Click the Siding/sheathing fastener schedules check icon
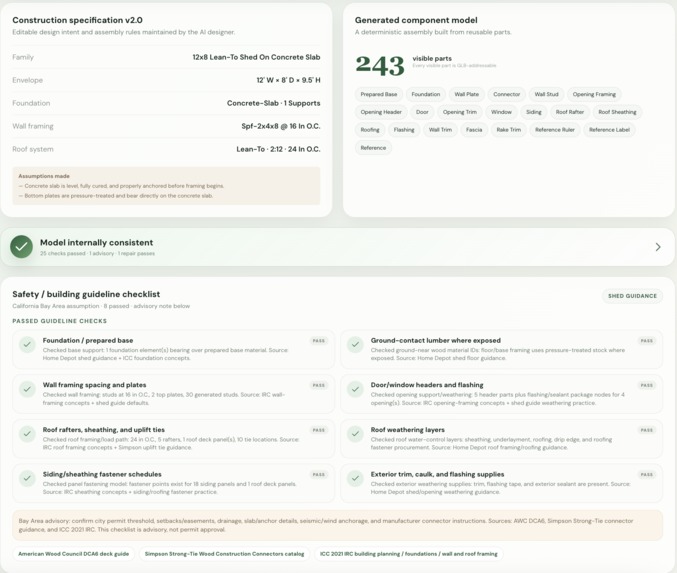677x573 pixels. [x=27, y=478]
